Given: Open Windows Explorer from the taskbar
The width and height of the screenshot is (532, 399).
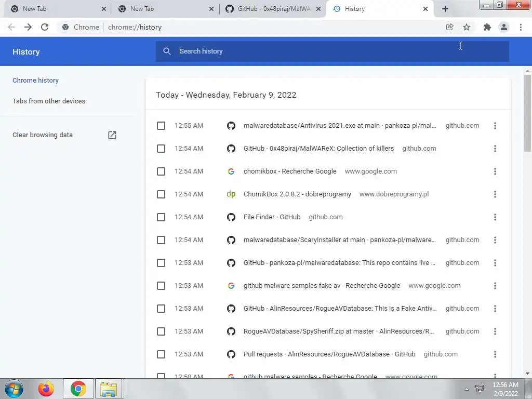Looking at the screenshot, I should pos(109,389).
